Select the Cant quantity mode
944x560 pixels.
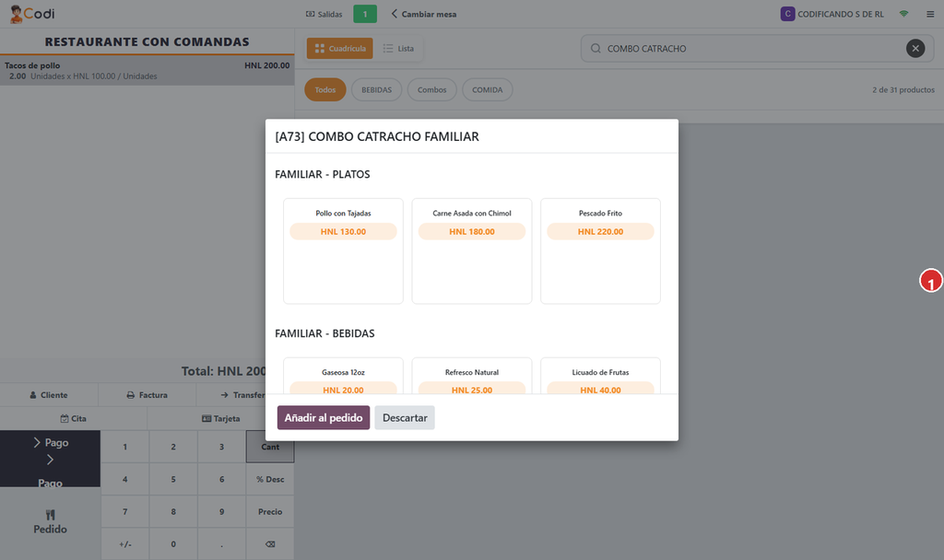[270, 447]
